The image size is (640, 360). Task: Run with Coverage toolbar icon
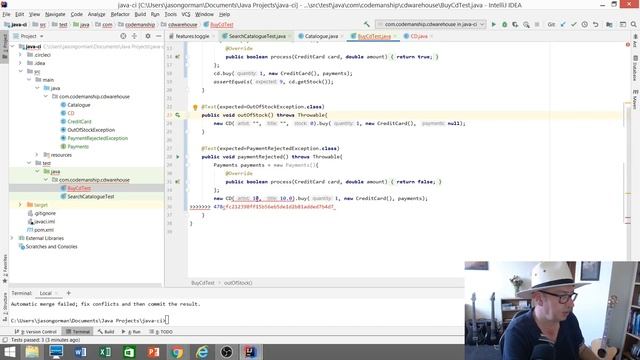click(515, 24)
